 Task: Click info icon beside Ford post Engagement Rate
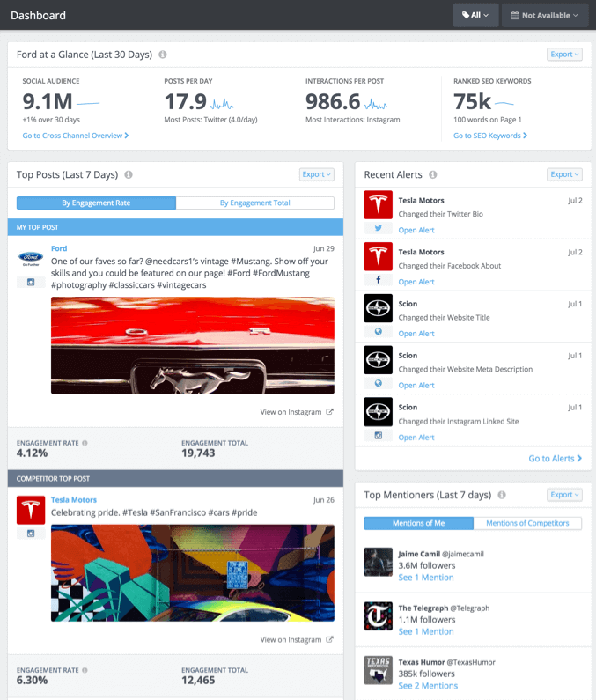85,443
